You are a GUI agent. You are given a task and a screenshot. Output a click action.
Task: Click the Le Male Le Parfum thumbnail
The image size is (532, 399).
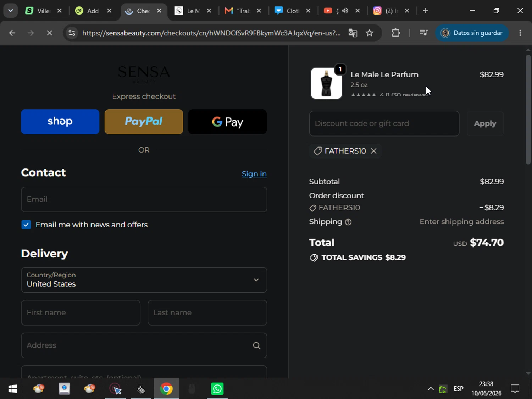(x=326, y=83)
